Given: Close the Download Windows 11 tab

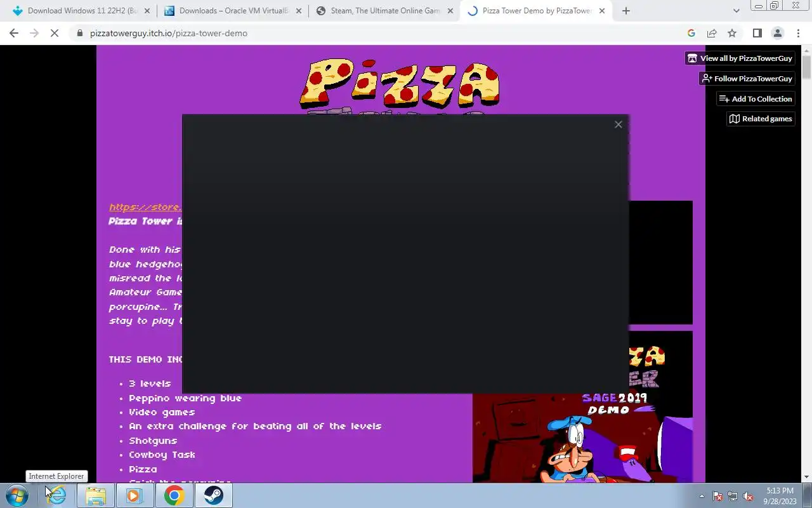Looking at the screenshot, I should tap(147, 11).
